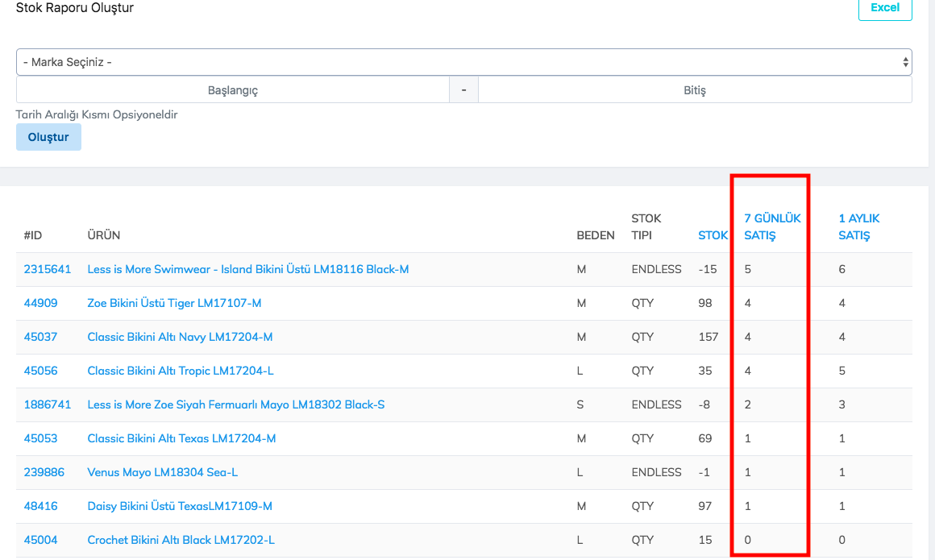This screenshot has width=935, height=560.
Task: Sort by 1 AYLIK SATIŞ column header
Action: point(858,227)
